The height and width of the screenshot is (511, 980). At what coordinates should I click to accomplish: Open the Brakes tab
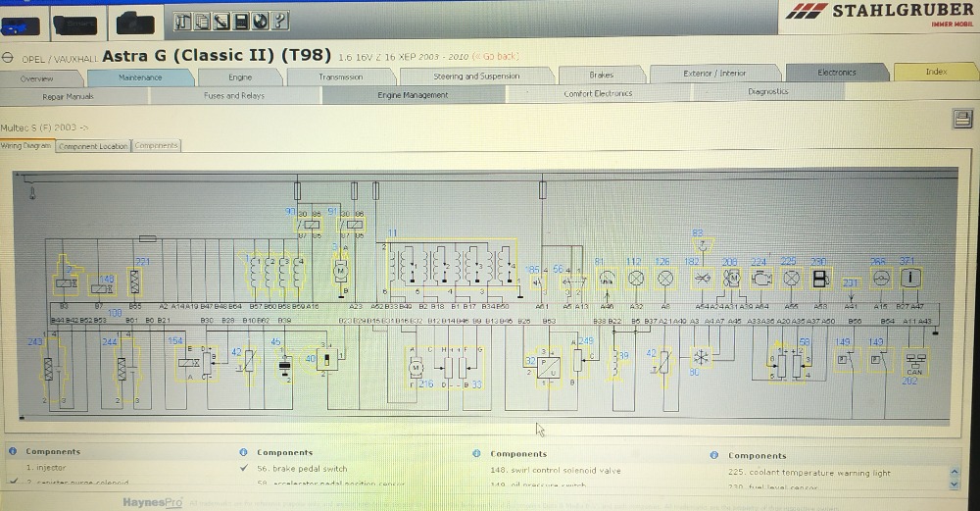tap(601, 76)
